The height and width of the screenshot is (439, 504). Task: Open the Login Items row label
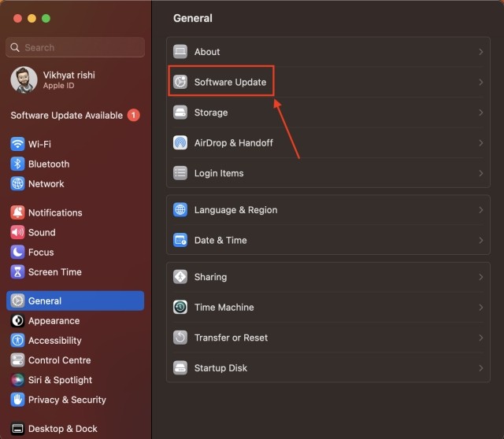pos(219,173)
